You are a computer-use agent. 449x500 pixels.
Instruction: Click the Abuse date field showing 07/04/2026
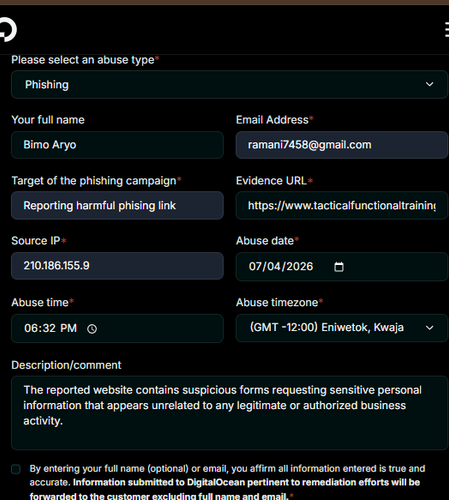pyautogui.click(x=342, y=266)
